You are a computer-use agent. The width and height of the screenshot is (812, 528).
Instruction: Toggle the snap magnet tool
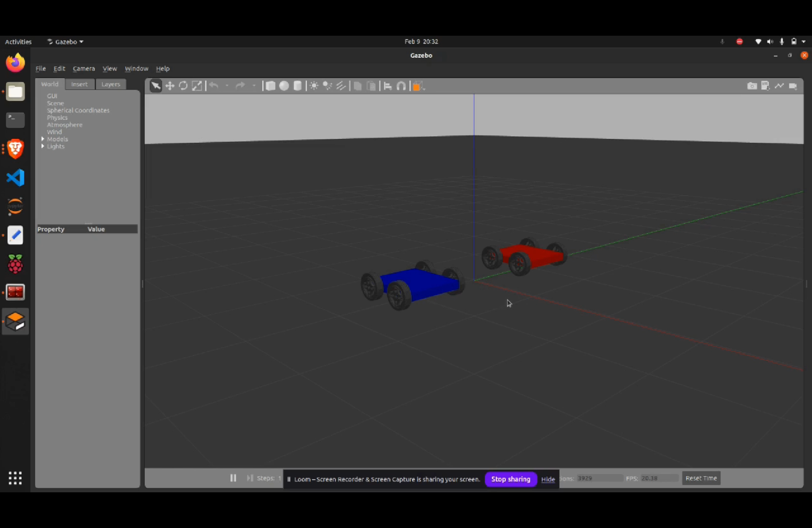click(x=401, y=86)
